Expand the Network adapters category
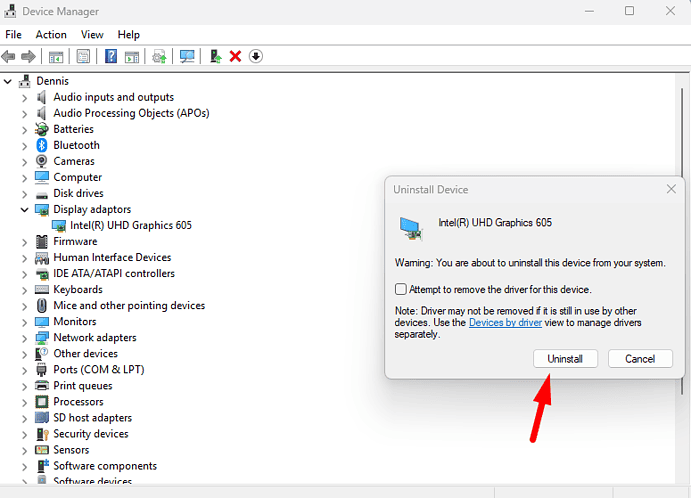The image size is (691, 498). click(x=25, y=338)
